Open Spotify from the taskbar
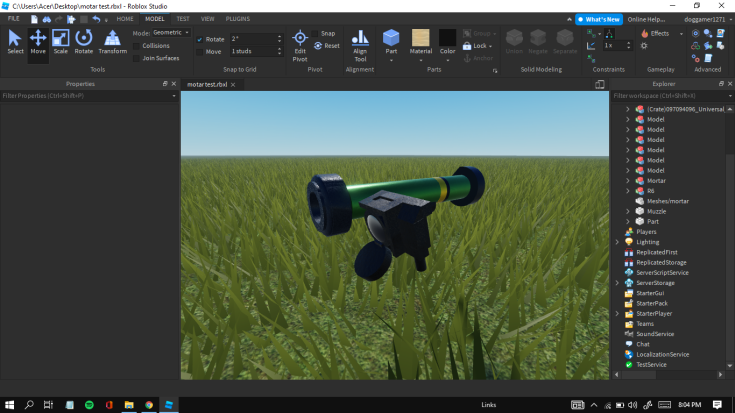The height and width of the screenshot is (413, 735). [89, 405]
